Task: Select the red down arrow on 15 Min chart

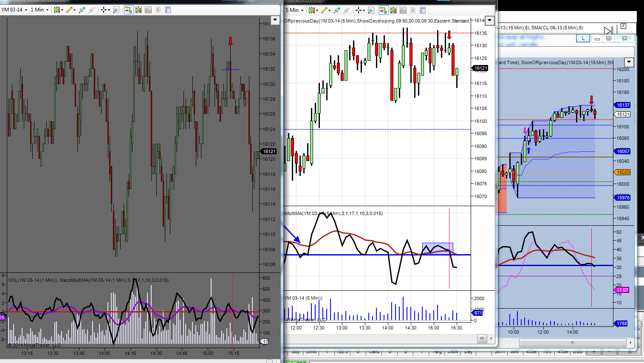Action: (x=591, y=100)
